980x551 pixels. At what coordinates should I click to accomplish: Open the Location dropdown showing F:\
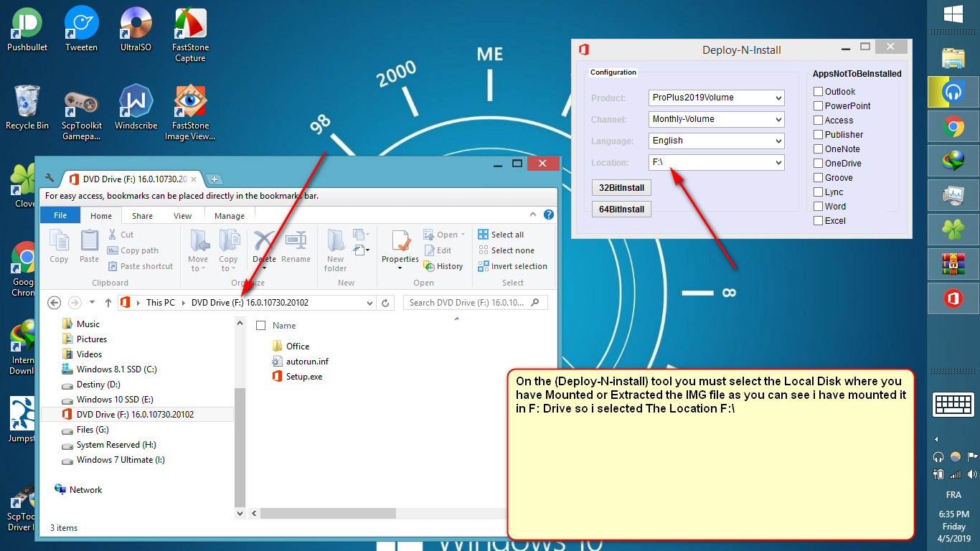click(x=716, y=163)
